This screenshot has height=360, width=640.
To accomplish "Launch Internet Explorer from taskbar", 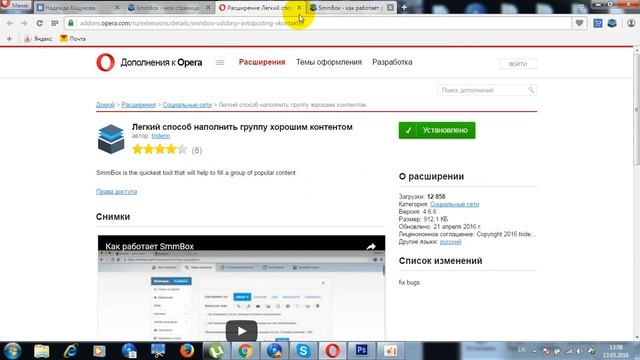I will [71, 351].
